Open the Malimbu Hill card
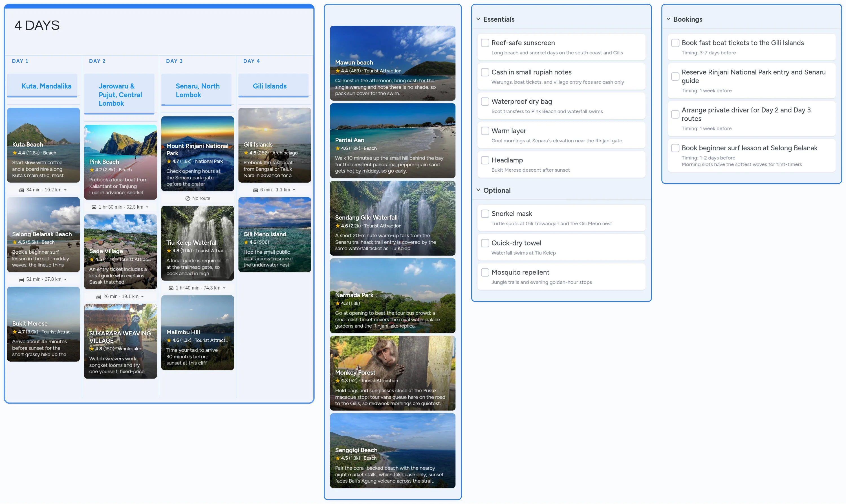The height and width of the screenshot is (504, 846). (198, 333)
